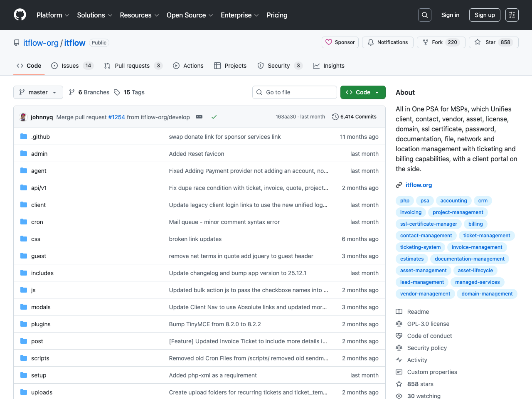Click the green check mark build status
Viewport: 532px width, 399px height.
point(214,117)
